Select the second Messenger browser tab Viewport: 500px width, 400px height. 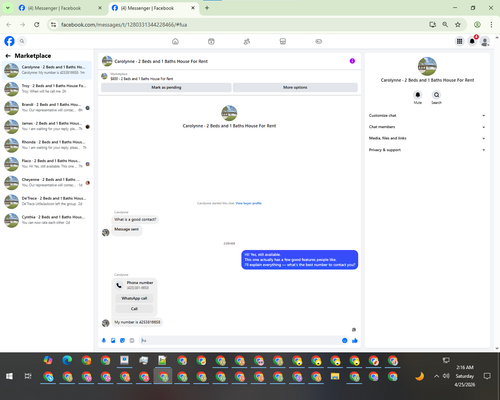coord(154,8)
